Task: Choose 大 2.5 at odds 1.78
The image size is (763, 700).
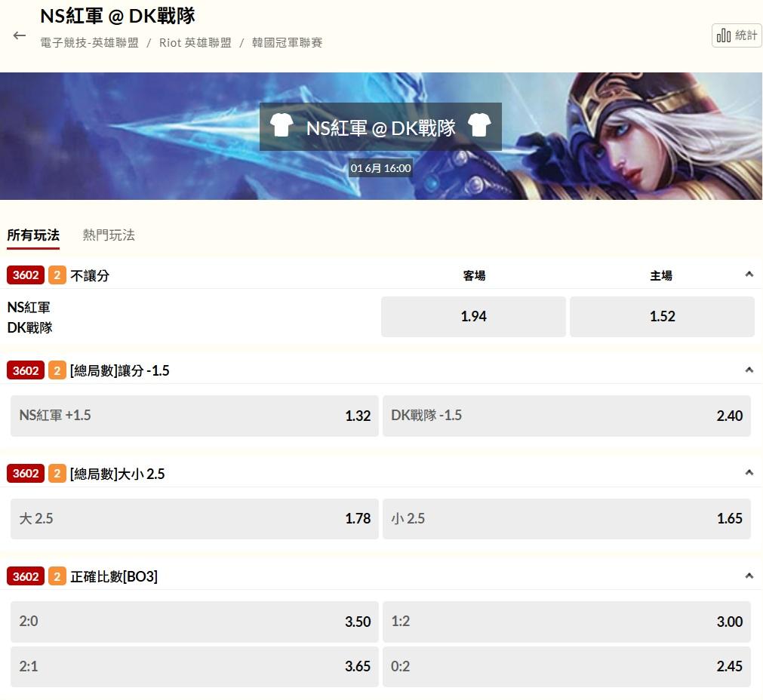Action: (x=195, y=518)
